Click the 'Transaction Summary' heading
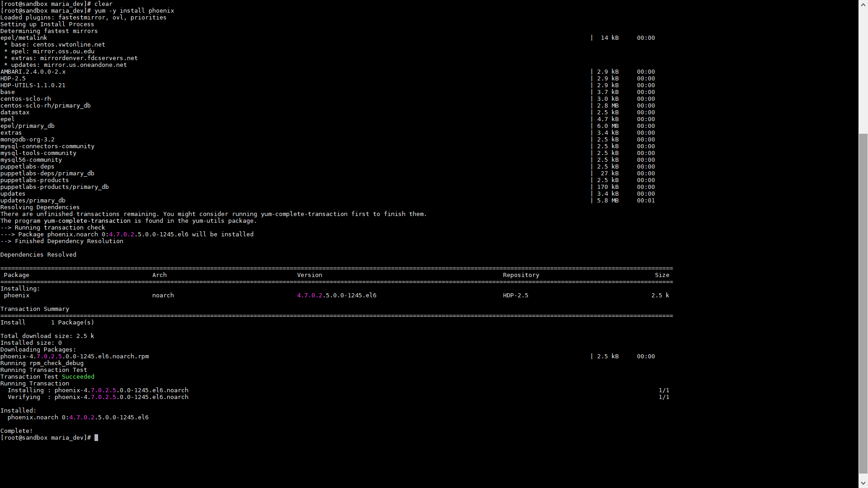Screen dimensions: 868x488 (35, 309)
